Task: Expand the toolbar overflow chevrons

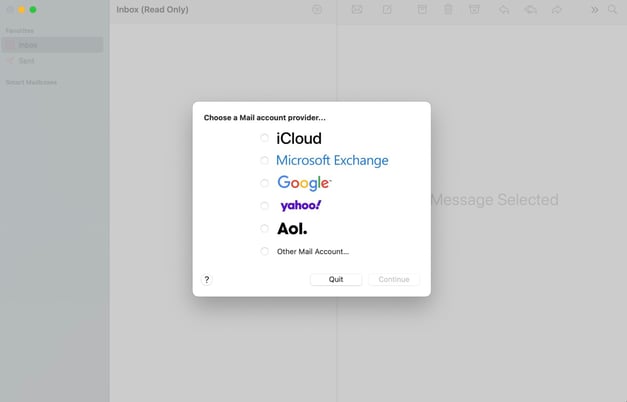Action: 595,10
